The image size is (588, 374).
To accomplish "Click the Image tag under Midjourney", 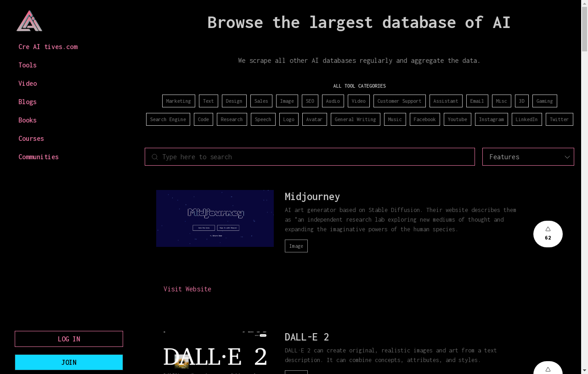I will pyautogui.click(x=296, y=246).
